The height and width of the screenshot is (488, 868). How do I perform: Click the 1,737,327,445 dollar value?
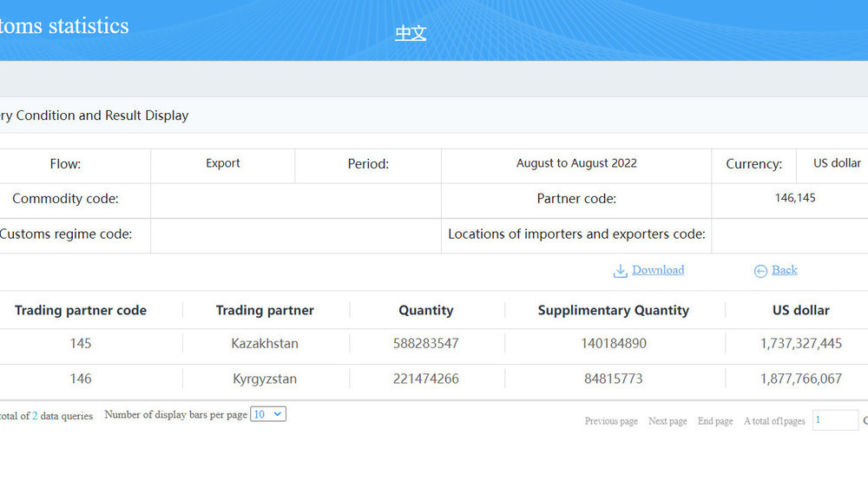point(800,343)
